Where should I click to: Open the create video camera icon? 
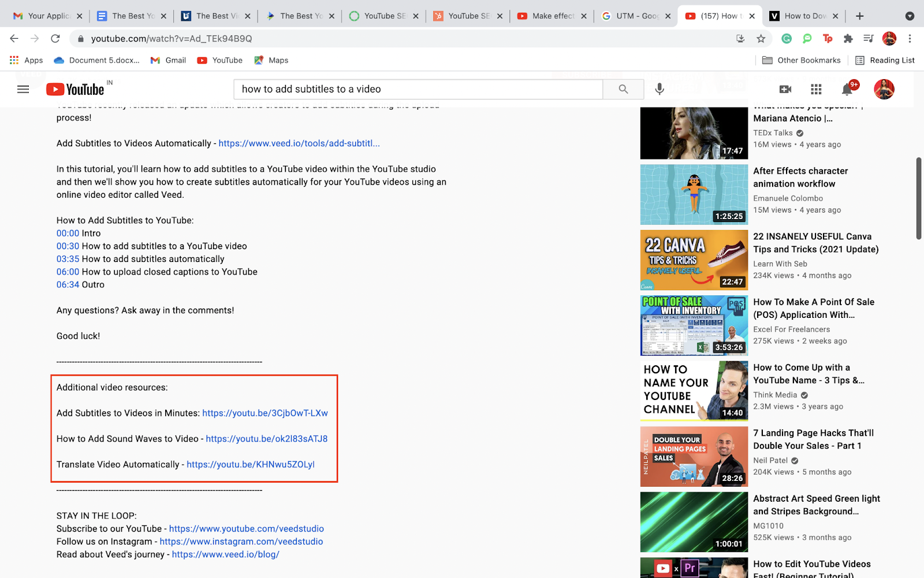pyautogui.click(x=785, y=89)
